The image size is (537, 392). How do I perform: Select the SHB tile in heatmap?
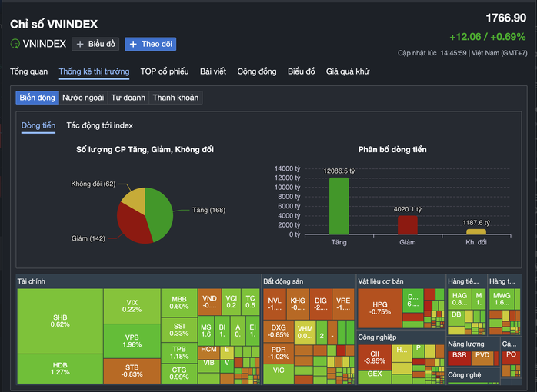tap(60, 321)
